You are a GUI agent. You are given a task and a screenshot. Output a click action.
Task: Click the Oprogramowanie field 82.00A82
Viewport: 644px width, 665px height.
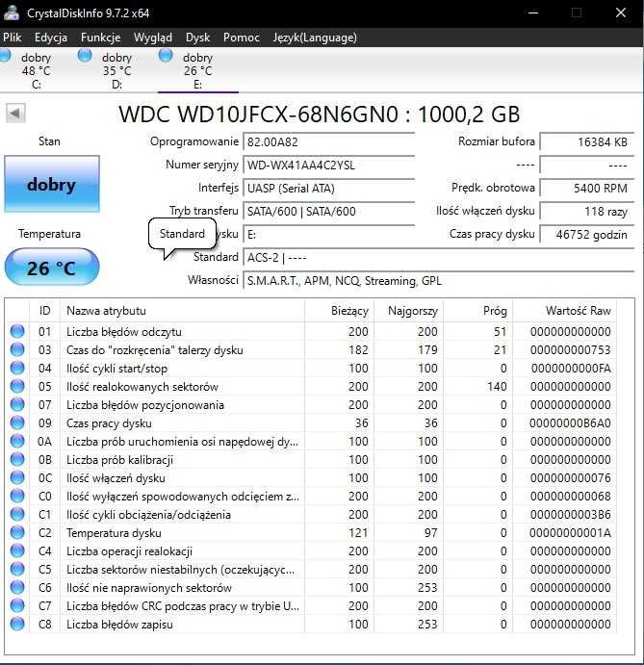click(329, 141)
